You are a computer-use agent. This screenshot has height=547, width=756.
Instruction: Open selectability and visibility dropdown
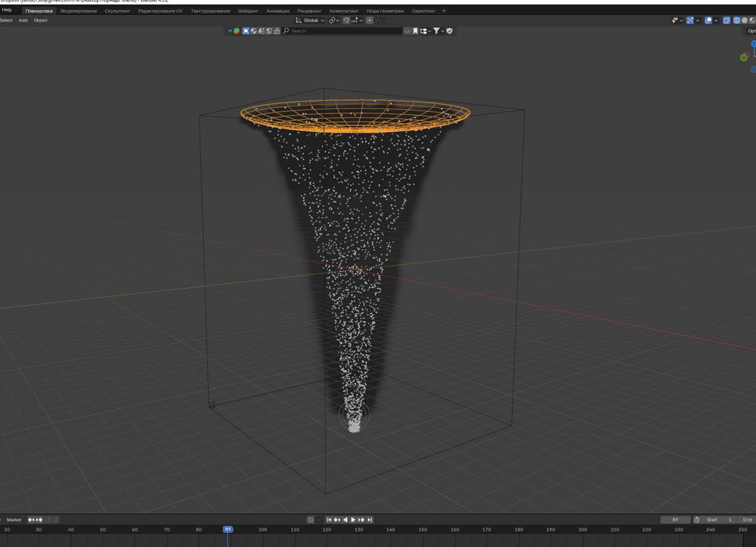pos(676,20)
